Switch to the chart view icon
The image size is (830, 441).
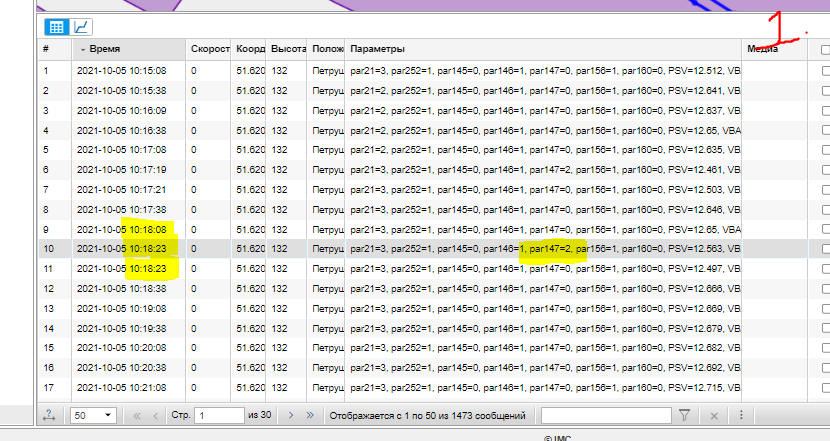pyautogui.click(x=81, y=27)
